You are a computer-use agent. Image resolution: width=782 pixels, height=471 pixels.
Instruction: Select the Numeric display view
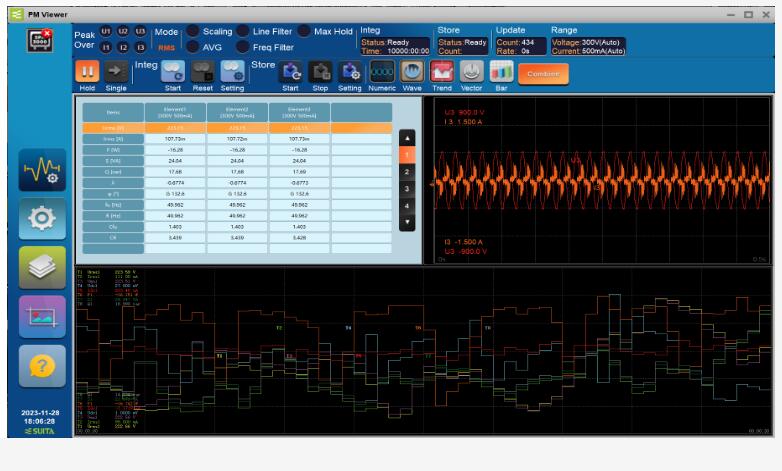(x=381, y=71)
